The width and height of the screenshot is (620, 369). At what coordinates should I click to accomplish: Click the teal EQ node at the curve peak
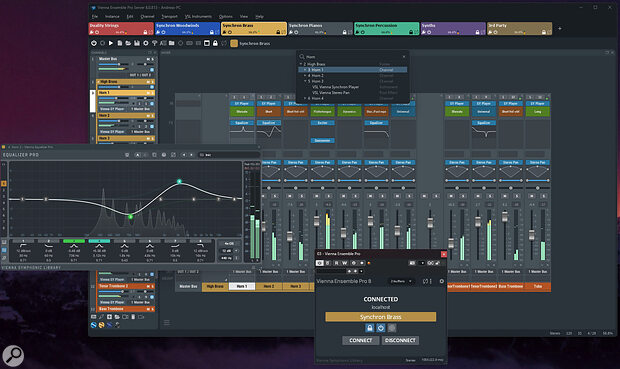click(x=179, y=182)
